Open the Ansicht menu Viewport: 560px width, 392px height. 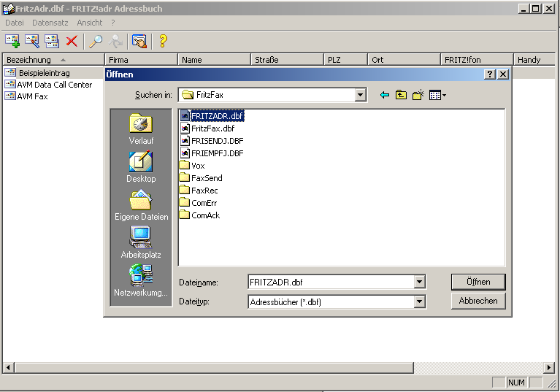(x=90, y=23)
